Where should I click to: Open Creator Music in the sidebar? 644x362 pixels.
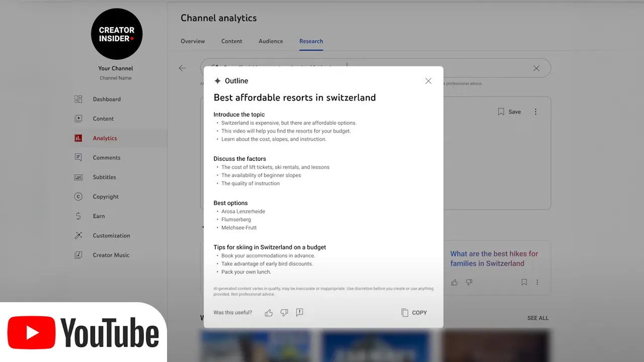point(111,255)
